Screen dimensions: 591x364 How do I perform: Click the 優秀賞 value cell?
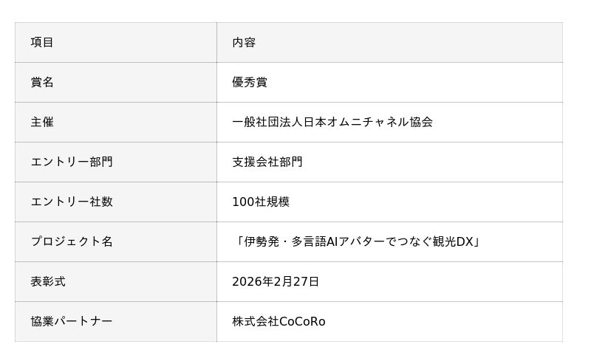pyautogui.click(x=250, y=83)
